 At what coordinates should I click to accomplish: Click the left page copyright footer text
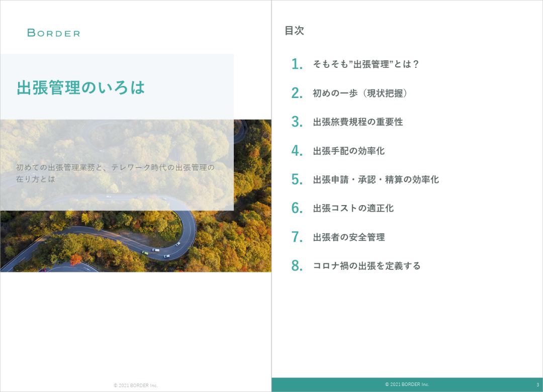[x=136, y=385]
